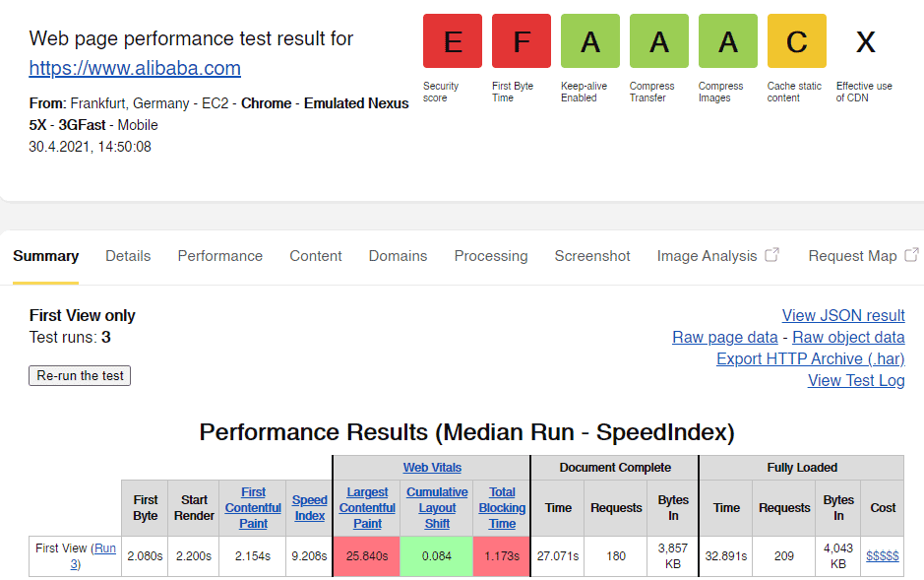This screenshot has width=924, height=580.
Task: Click the Document Complete table header
Action: (615, 468)
